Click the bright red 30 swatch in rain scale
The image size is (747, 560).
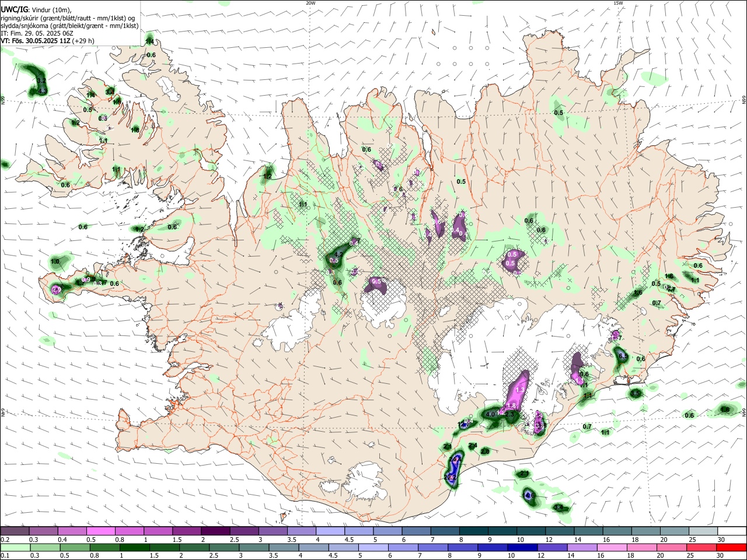click(731, 548)
